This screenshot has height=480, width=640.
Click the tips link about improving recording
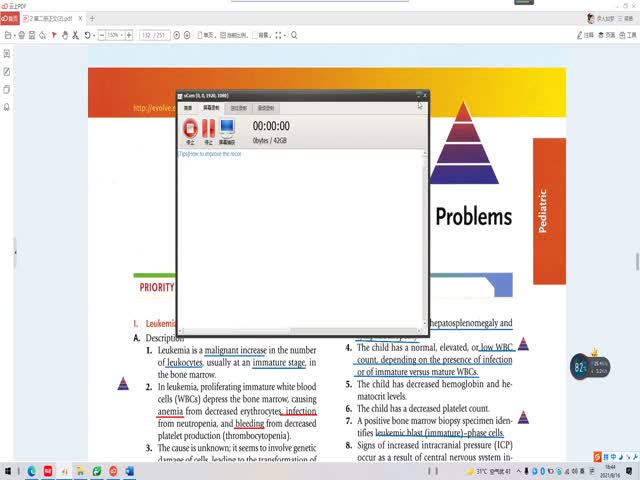click(210, 154)
